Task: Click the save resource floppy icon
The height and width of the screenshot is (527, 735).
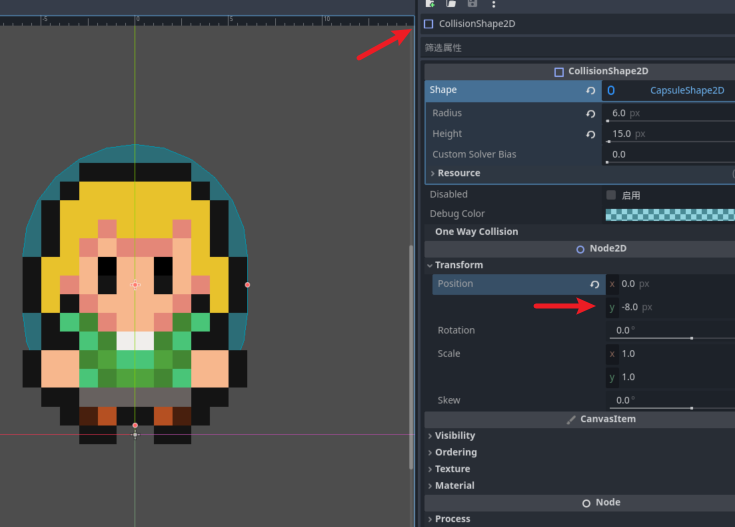Action: coord(472,4)
